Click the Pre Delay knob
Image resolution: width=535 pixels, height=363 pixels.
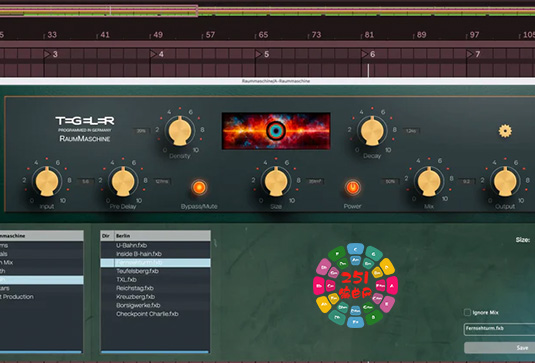coord(123,182)
